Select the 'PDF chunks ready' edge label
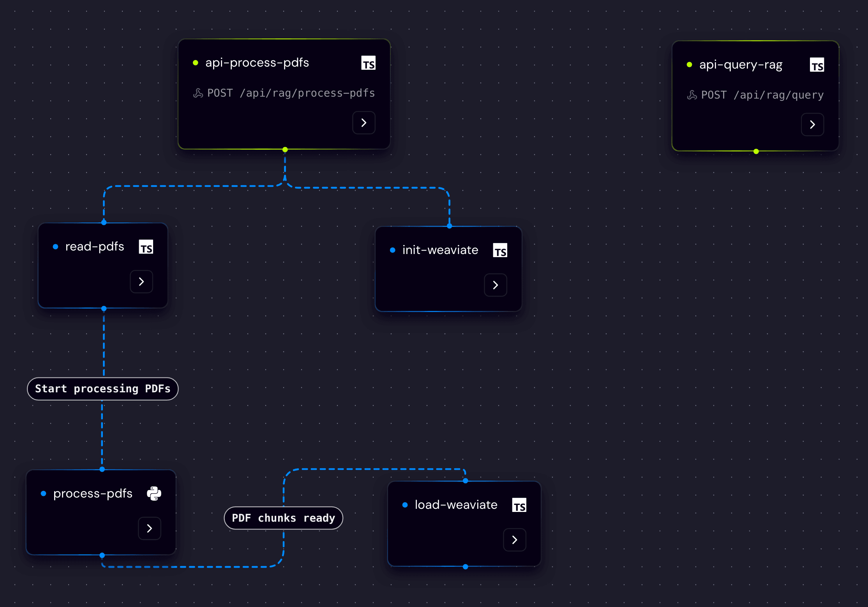Image resolution: width=868 pixels, height=607 pixels. (283, 518)
